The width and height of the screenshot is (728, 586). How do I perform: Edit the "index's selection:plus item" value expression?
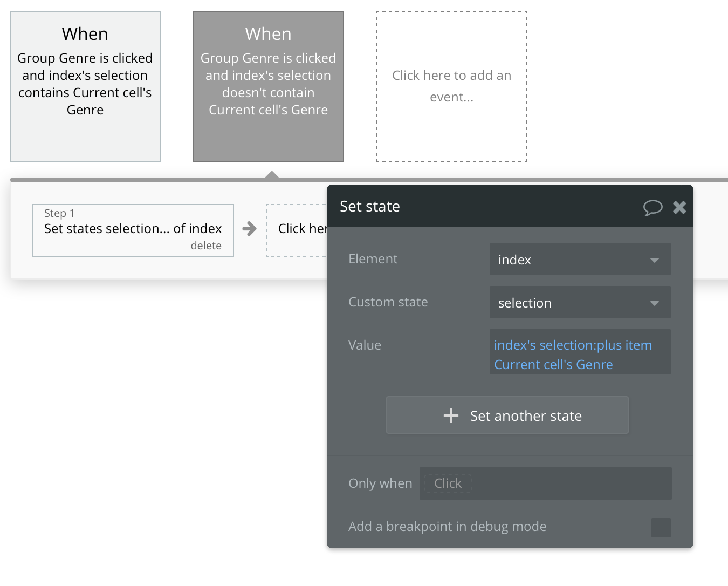573,345
